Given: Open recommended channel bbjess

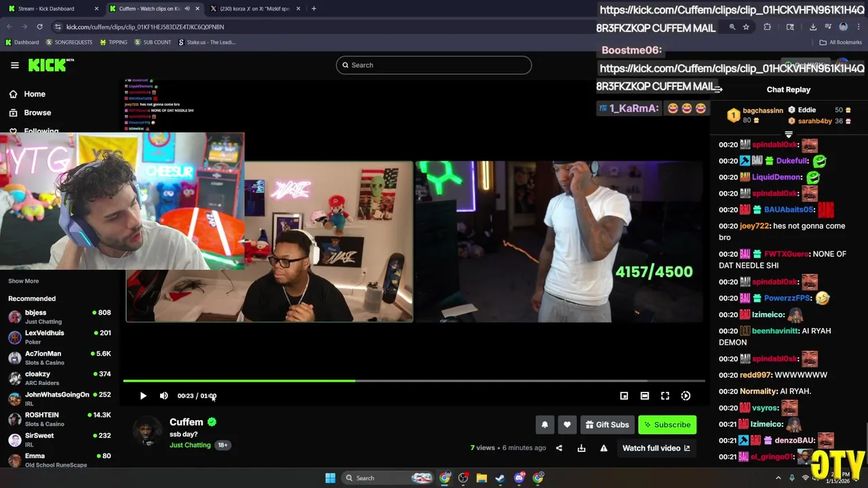Looking at the screenshot, I should tap(60, 317).
